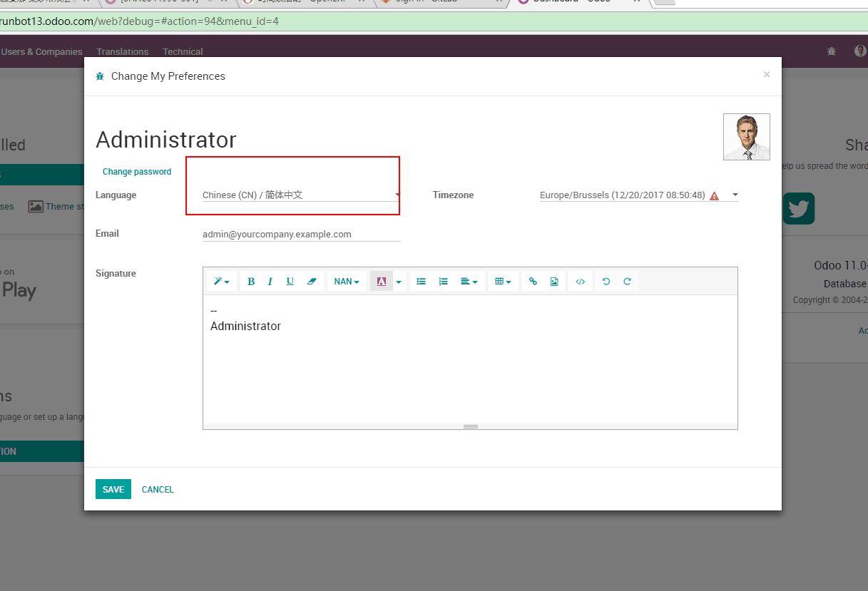Insert a numbered ordered list

tap(443, 282)
